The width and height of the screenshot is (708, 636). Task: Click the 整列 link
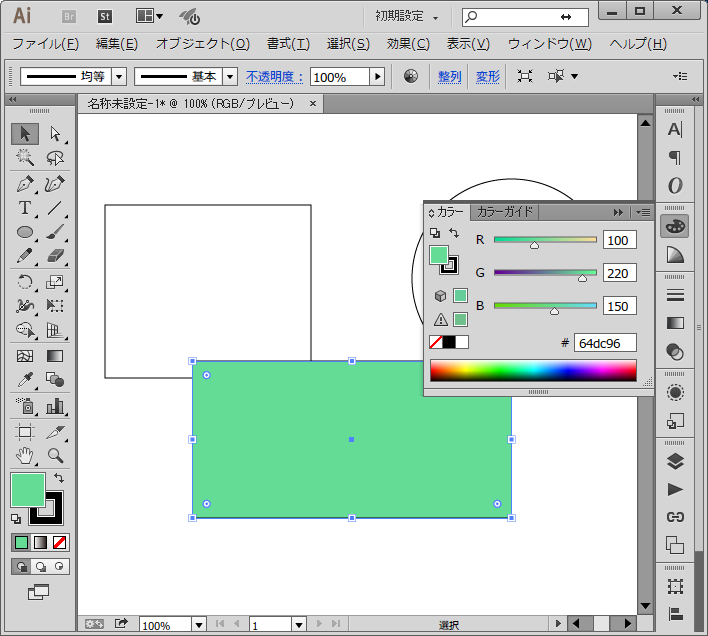tap(450, 77)
